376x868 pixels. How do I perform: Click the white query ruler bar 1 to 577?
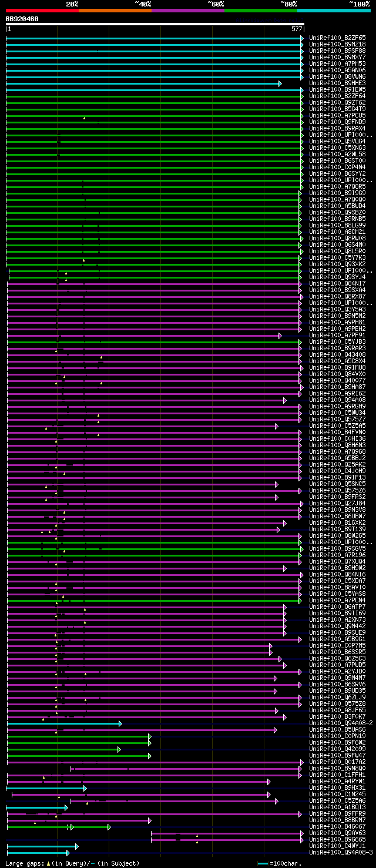coord(155,25)
